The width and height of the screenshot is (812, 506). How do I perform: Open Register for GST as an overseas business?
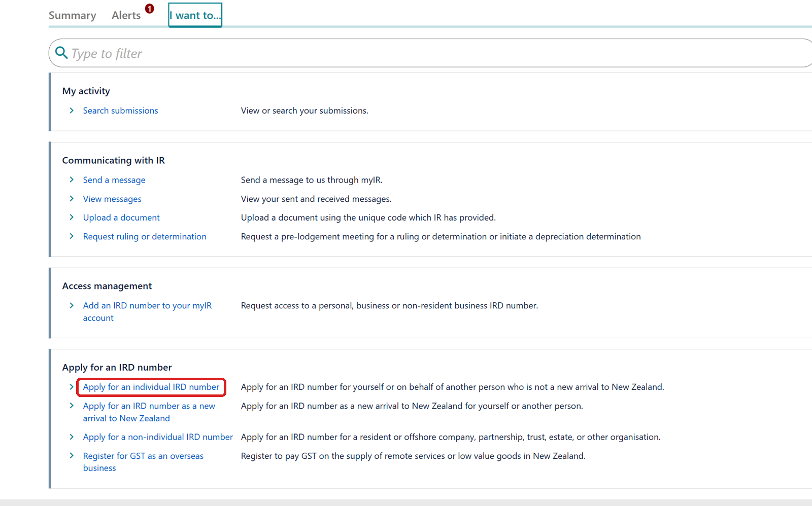click(143, 462)
